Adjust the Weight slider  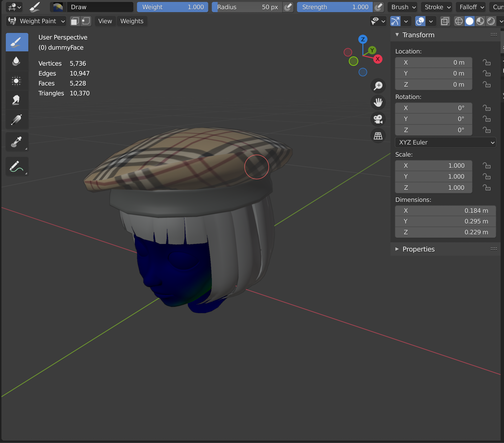pos(173,7)
